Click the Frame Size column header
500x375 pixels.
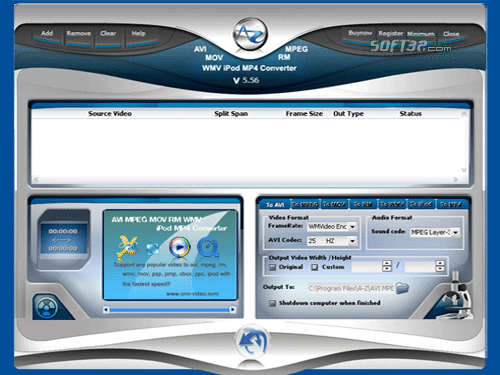(304, 114)
